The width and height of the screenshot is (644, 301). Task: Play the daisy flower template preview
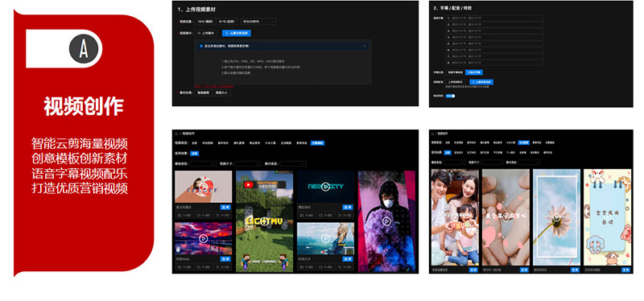556,217
